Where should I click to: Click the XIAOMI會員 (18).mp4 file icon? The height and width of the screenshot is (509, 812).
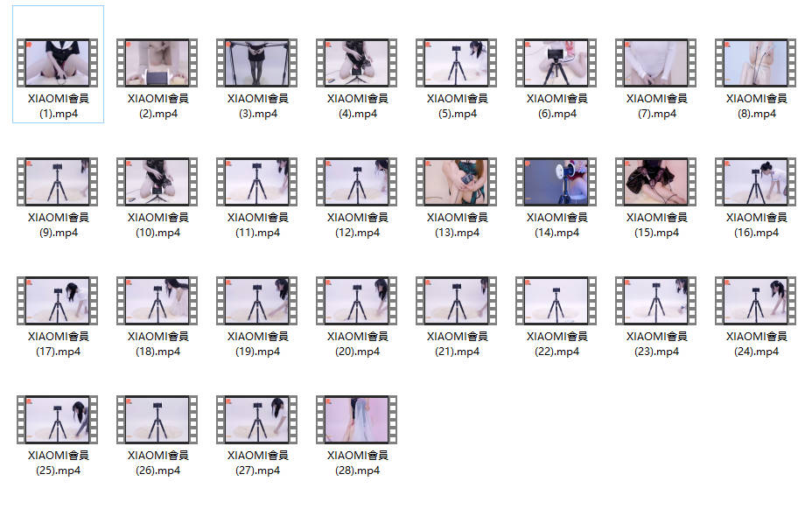[157, 301]
